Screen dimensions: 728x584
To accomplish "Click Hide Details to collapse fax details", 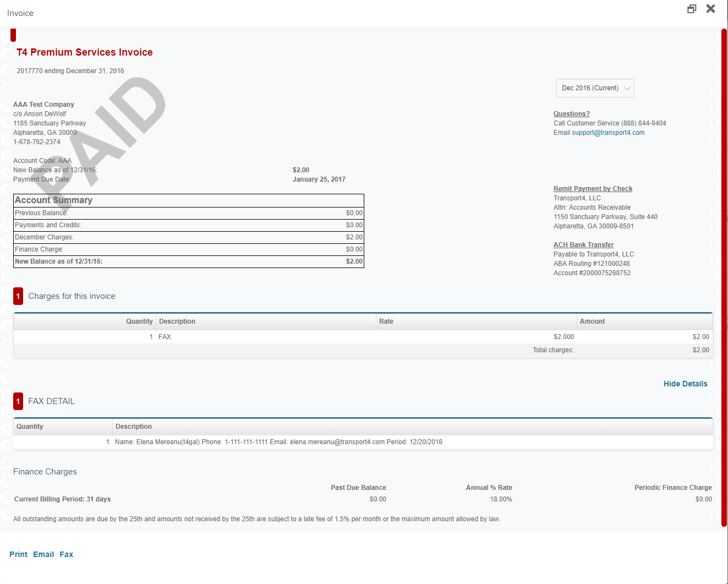I will click(685, 384).
